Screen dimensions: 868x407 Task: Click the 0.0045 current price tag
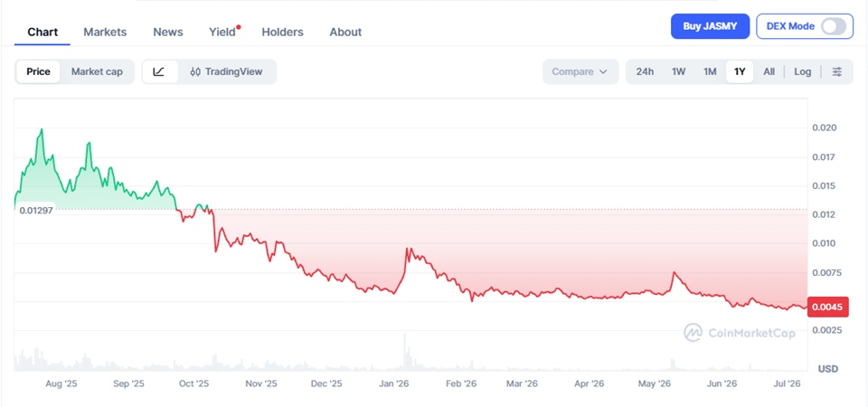click(828, 307)
